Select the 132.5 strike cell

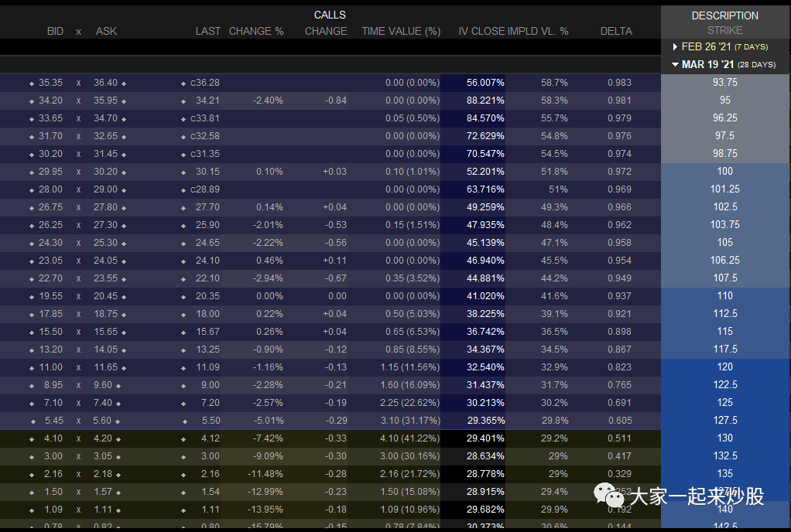[725, 456]
